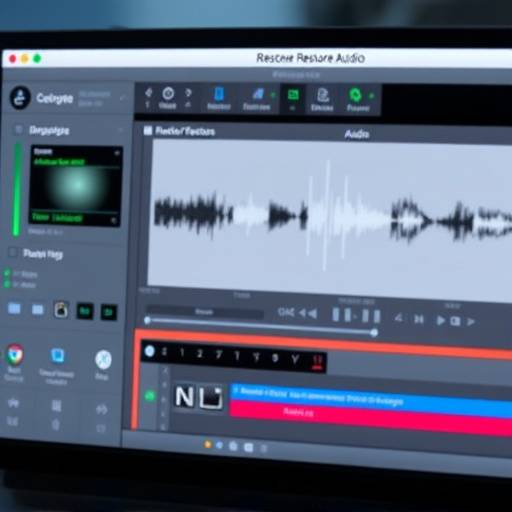Viewport: 512px width, 512px height.
Task: Click the pen-arrow tool in the toolbar
Action: (x=148, y=93)
